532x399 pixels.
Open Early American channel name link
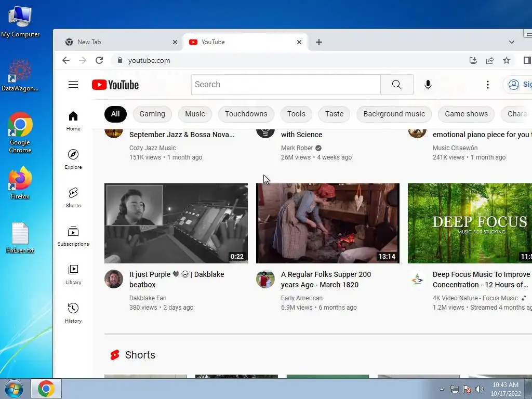click(302, 298)
